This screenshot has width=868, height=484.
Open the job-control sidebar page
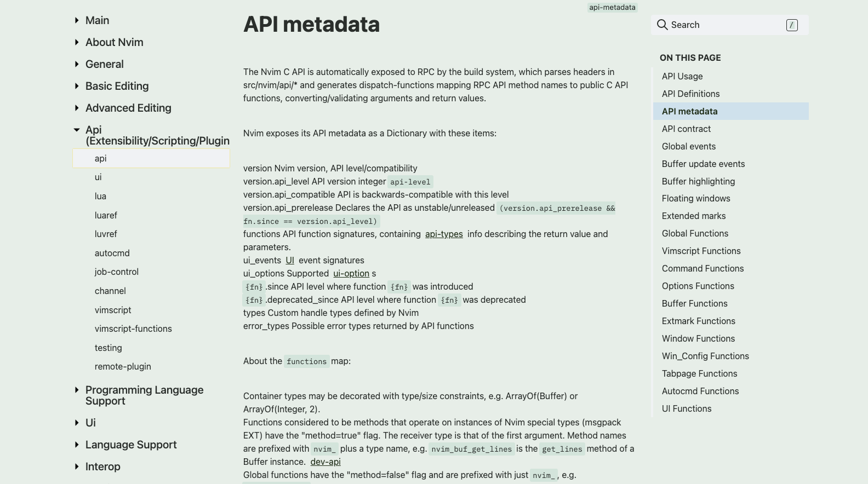116,272
